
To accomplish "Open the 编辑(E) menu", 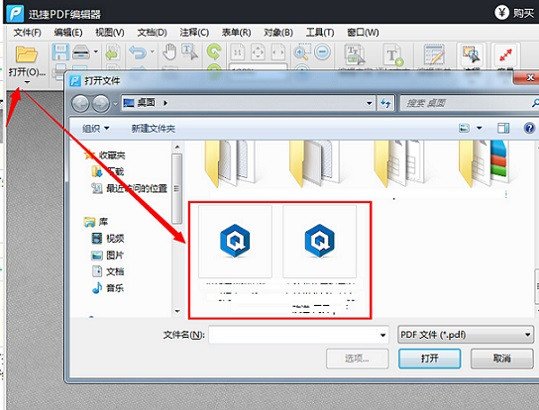I will (x=68, y=33).
